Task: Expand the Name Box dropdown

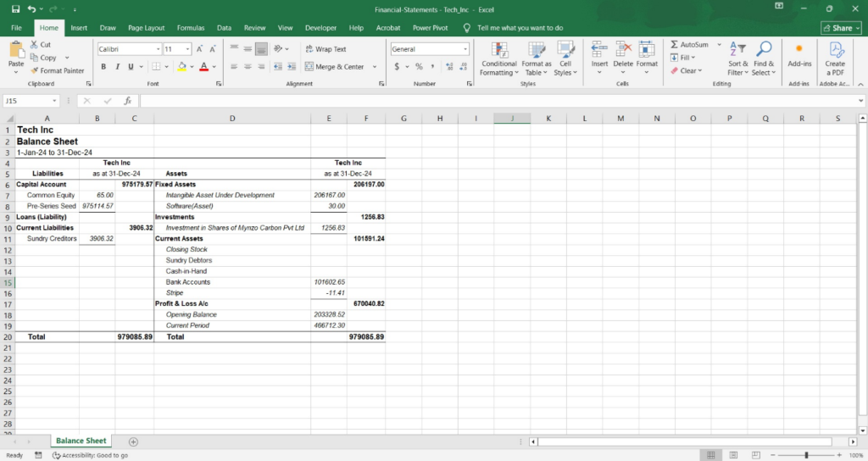Action: pyautogui.click(x=54, y=101)
